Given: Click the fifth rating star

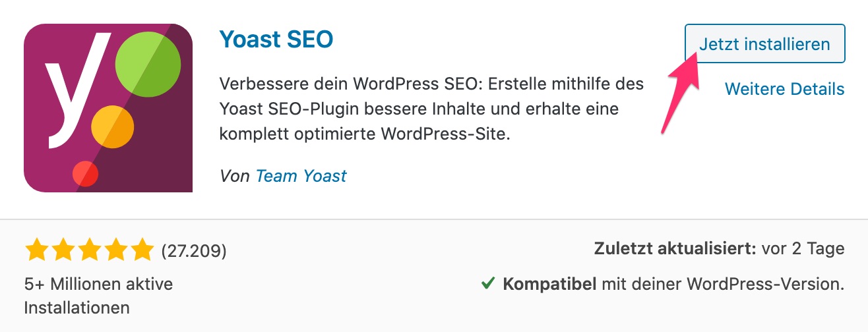Looking at the screenshot, I should coord(141,250).
